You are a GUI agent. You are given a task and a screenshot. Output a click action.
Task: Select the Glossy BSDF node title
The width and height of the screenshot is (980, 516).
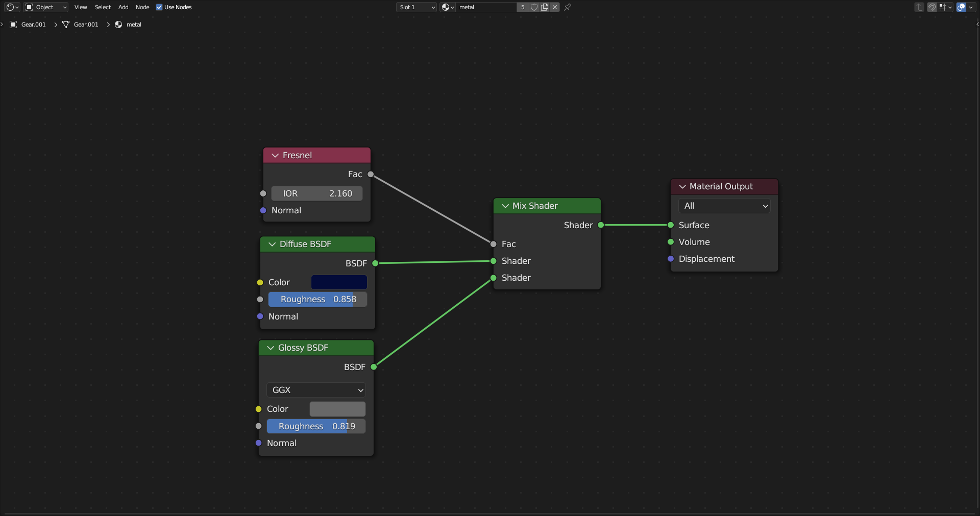coord(303,348)
